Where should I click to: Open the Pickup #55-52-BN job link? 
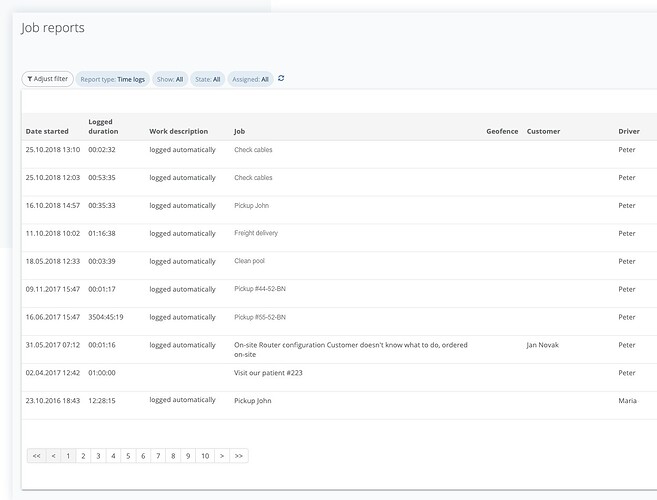[x=260, y=317]
